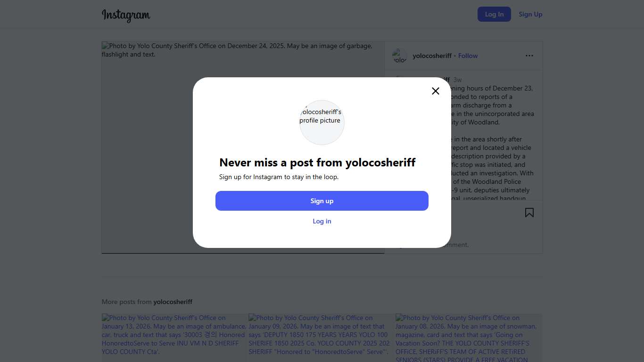
Task: Click the Log in link under Sign up
Action: tap(322, 221)
